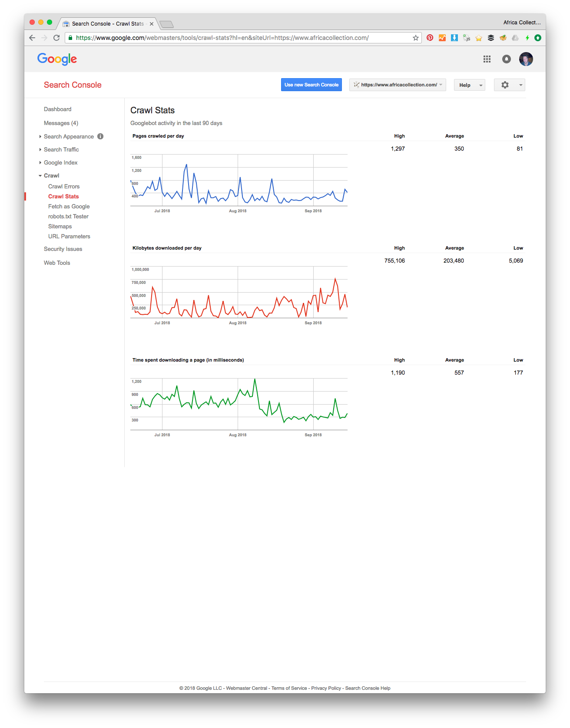This screenshot has width=570, height=728.
Task: Select Crawl Stats in the sidebar
Action: 63,196
